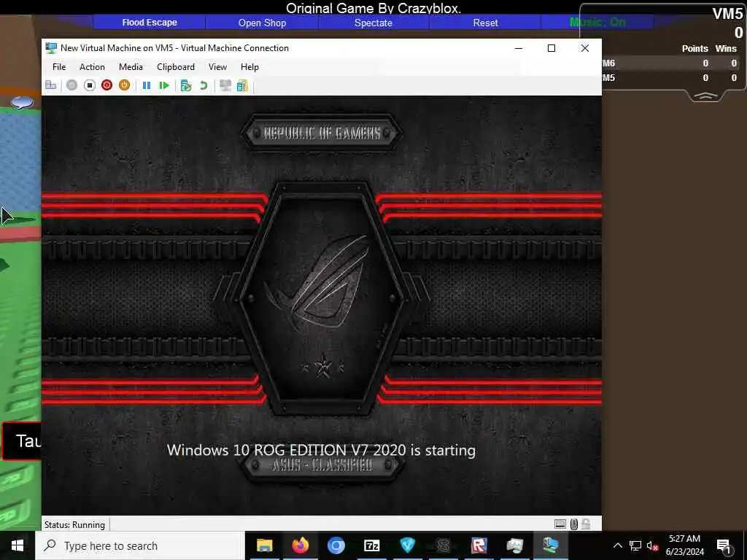The height and width of the screenshot is (560, 747).
Task: Save the VM state with the orange icon
Action: [124, 85]
